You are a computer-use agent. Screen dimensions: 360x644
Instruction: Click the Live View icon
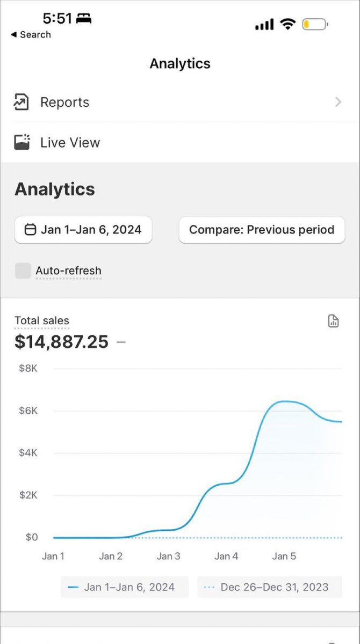pos(21,142)
